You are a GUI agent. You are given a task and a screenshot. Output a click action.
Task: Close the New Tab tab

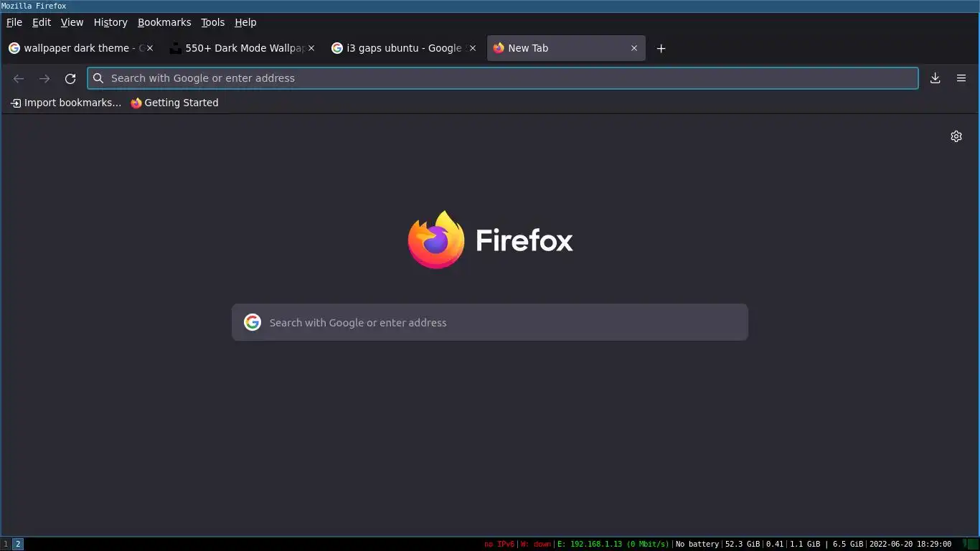pyautogui.click(x=634, y=48)
